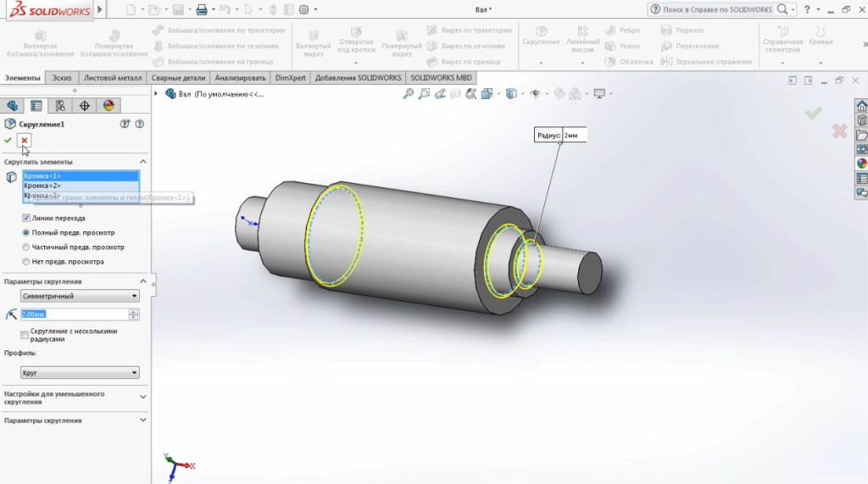Screen dimensions: 868x484
Task: Click the Save icon in the top toolbar
Action: (178, 9)
